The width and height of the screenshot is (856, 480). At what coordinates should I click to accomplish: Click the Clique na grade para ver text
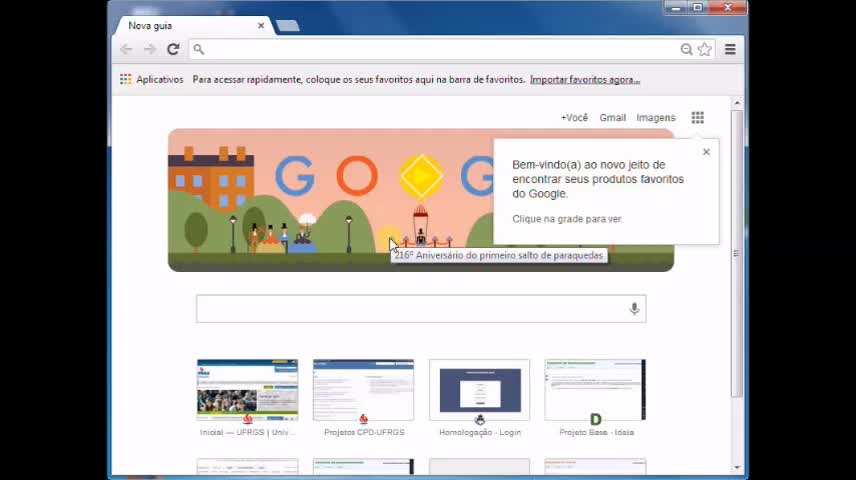click(x=567, y=219)
